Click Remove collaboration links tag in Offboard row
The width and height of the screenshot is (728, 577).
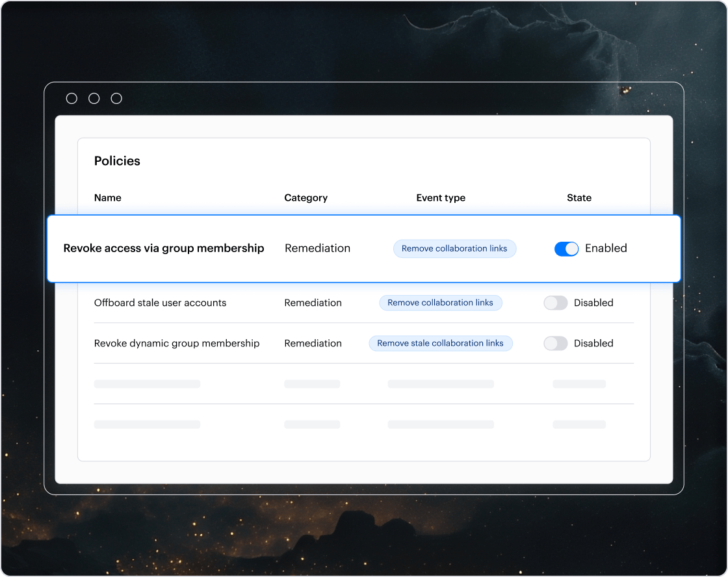[441, 303]
